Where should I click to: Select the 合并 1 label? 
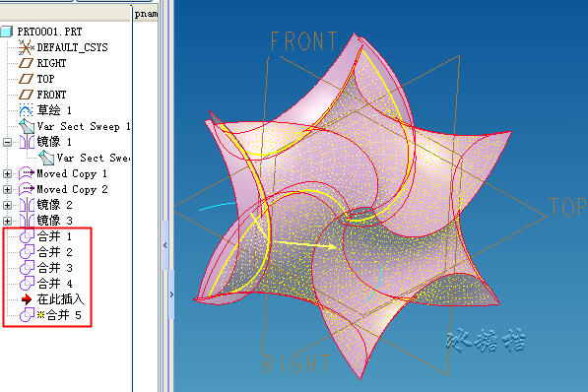point(54,236)
